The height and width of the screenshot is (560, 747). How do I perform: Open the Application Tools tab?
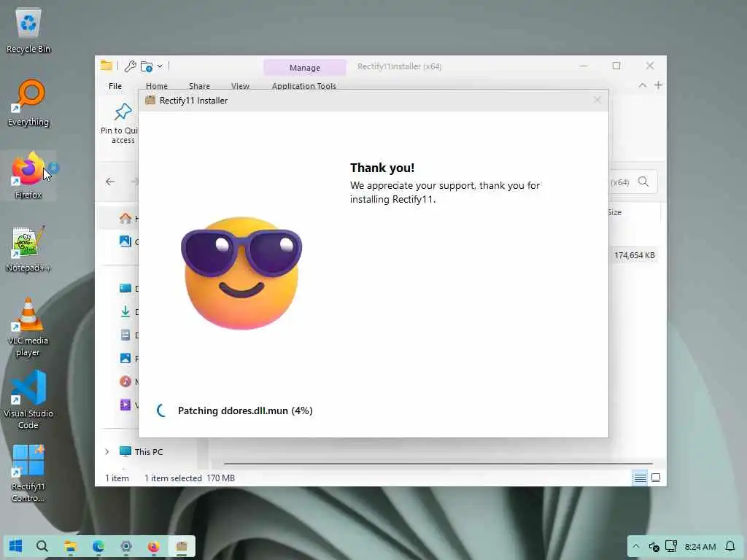pos(304,86)
